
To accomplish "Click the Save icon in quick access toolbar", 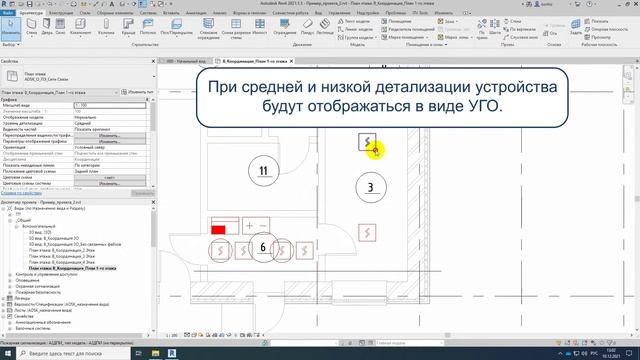I will (29, 4).
